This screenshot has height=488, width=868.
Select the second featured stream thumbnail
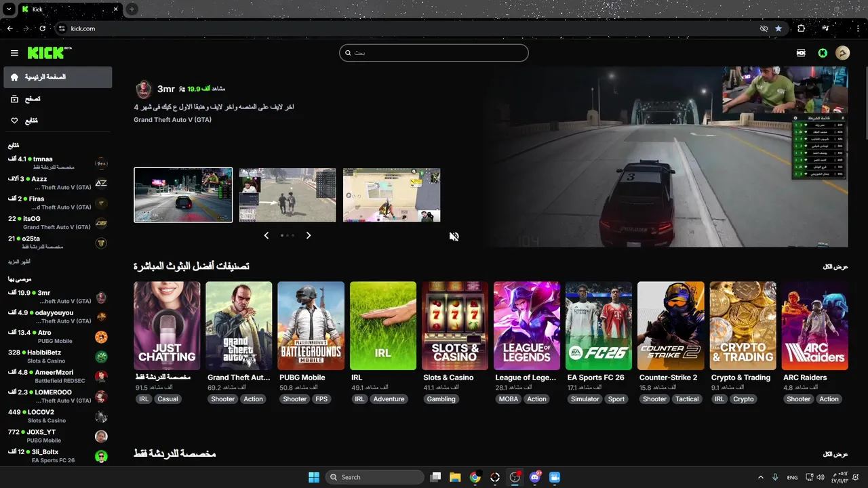click(x=288, y=195)
